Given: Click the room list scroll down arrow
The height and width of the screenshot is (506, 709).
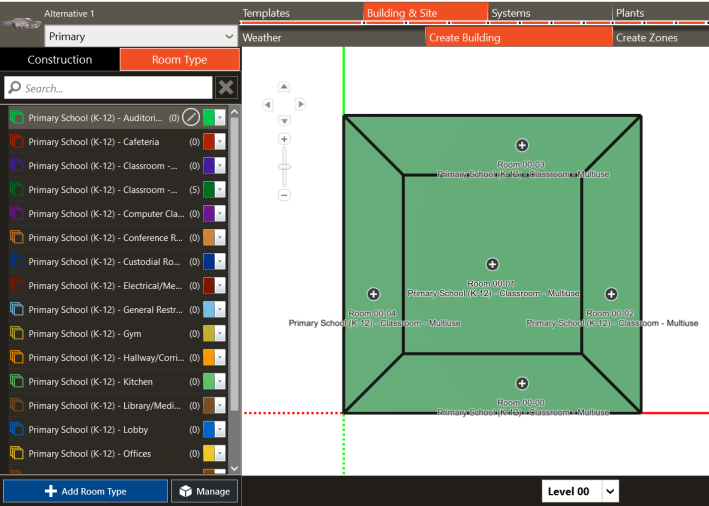Looking at the screenshot, I should (x=234, y=468).
